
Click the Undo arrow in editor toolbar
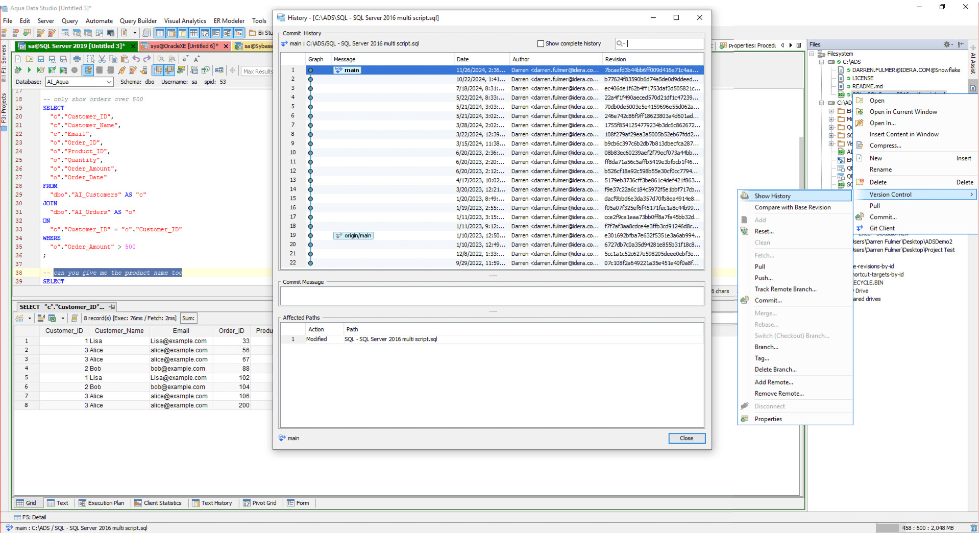click(x=136, y=59)
